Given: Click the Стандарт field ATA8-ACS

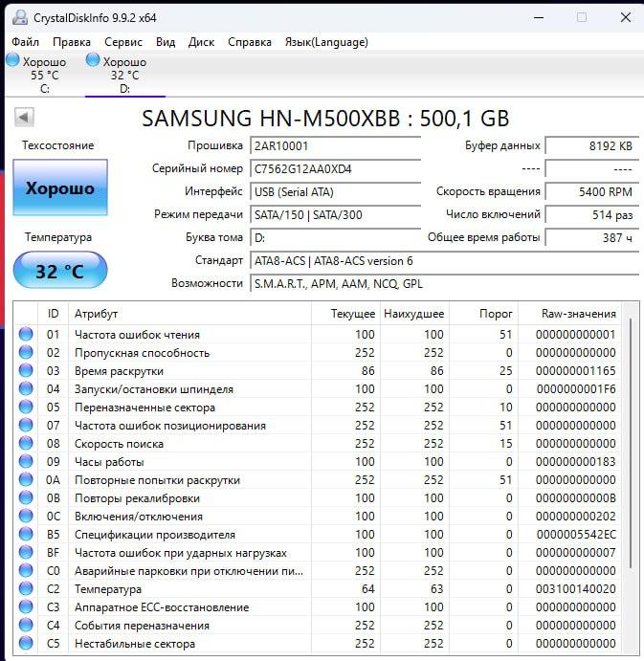Looking at the screenshot, I should (445, 261).
